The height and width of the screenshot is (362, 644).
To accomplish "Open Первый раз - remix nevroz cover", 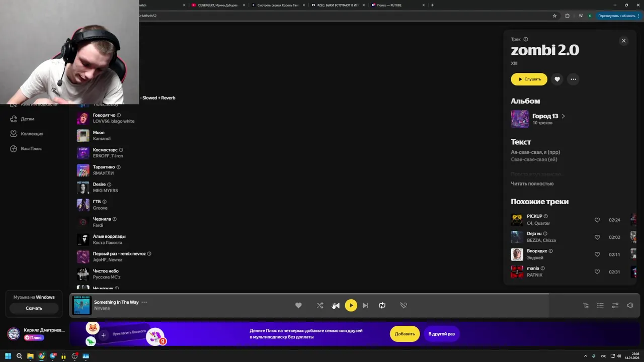I will [x=83, y=257].
